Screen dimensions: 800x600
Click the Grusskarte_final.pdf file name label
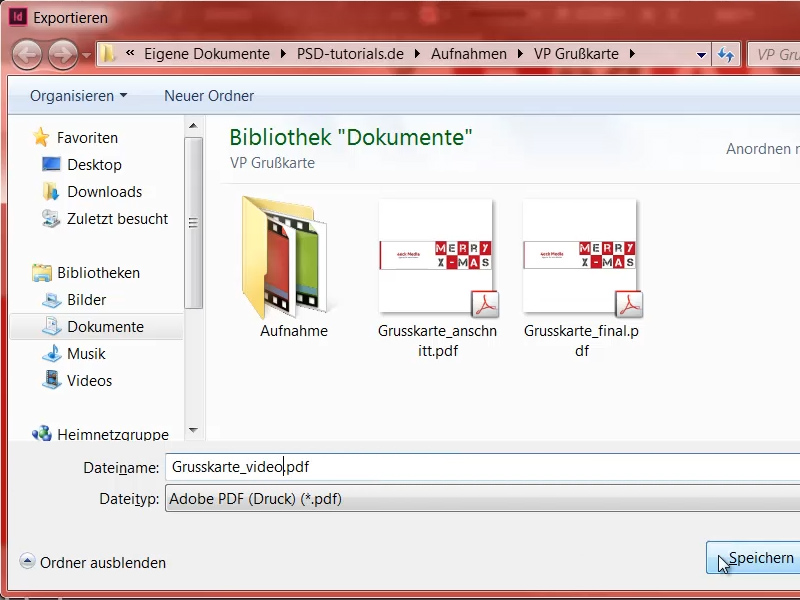click(582, 341)
